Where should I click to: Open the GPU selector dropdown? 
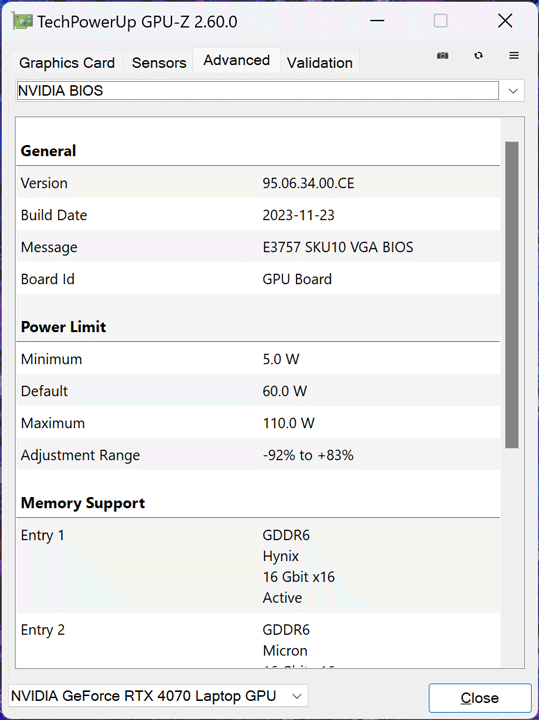[x=158, y=696]
